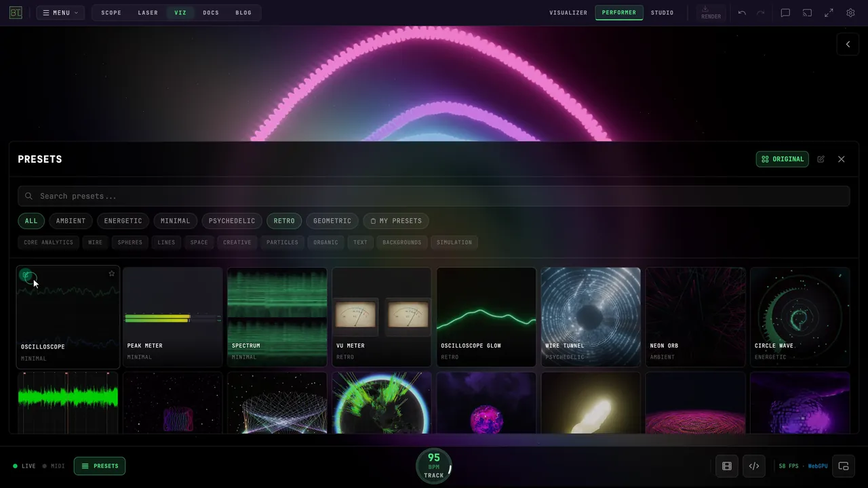Image resolution: width=868 pixels, height=488 pixels.
Task: Edit presets using the pencil icon
Action: [x=821, y=159]
